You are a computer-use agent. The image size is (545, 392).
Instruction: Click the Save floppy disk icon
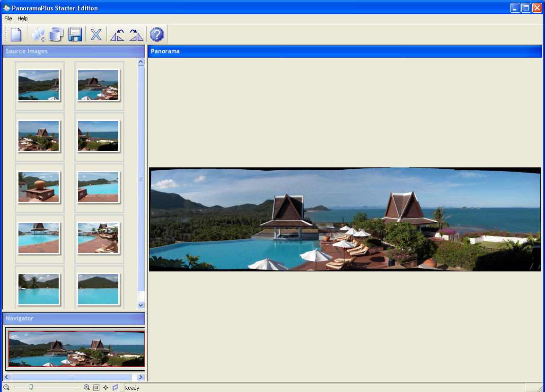(x=75, y=35)
